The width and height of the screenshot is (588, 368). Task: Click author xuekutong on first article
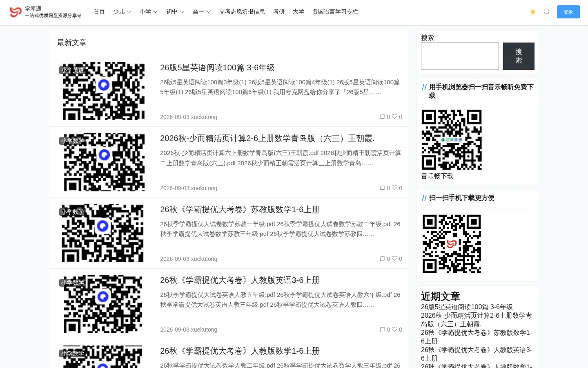pos(204,117)
